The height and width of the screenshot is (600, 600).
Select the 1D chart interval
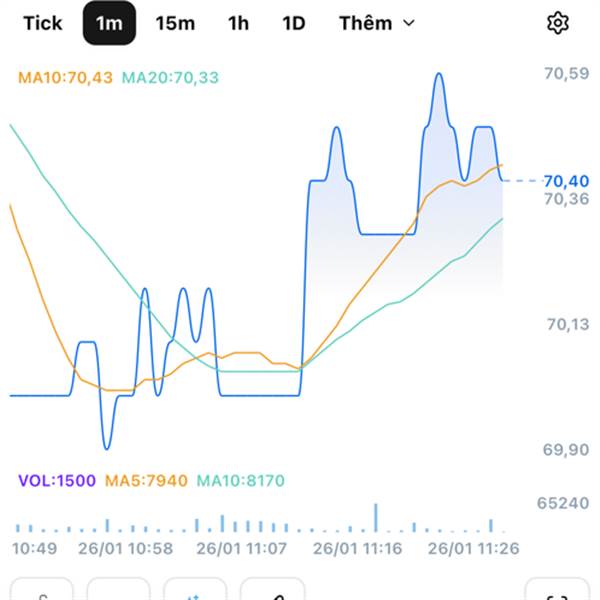(293, 23)
